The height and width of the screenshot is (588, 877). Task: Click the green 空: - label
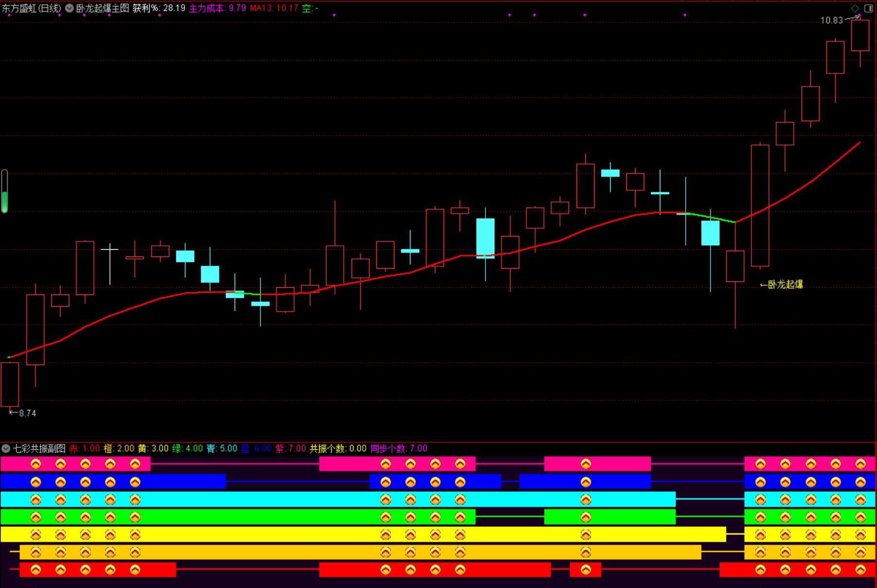(x=310, y=8)
